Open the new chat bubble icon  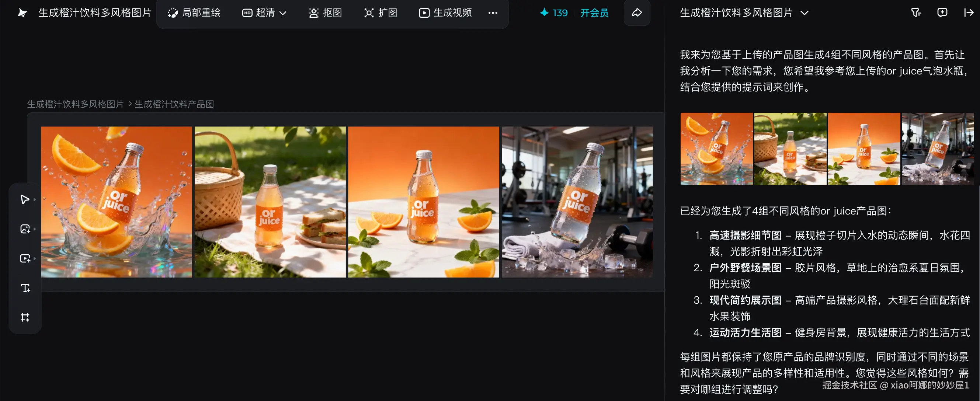pyautogui.click(x=942, y=13)
